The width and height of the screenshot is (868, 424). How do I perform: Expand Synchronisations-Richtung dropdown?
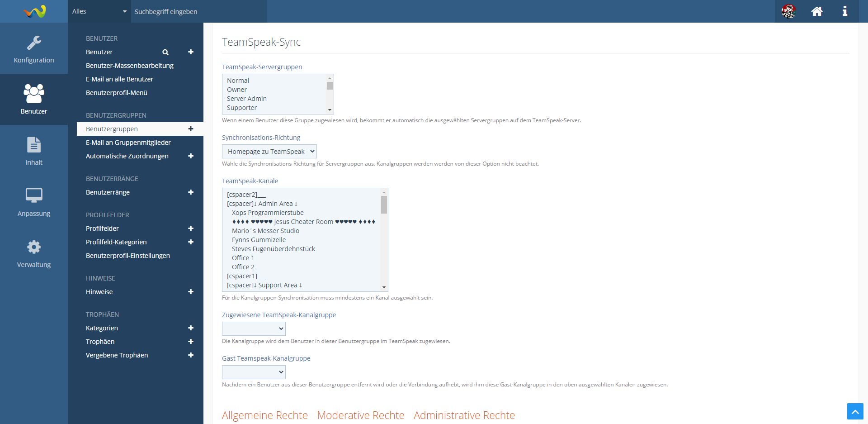(x=269, y=152)
